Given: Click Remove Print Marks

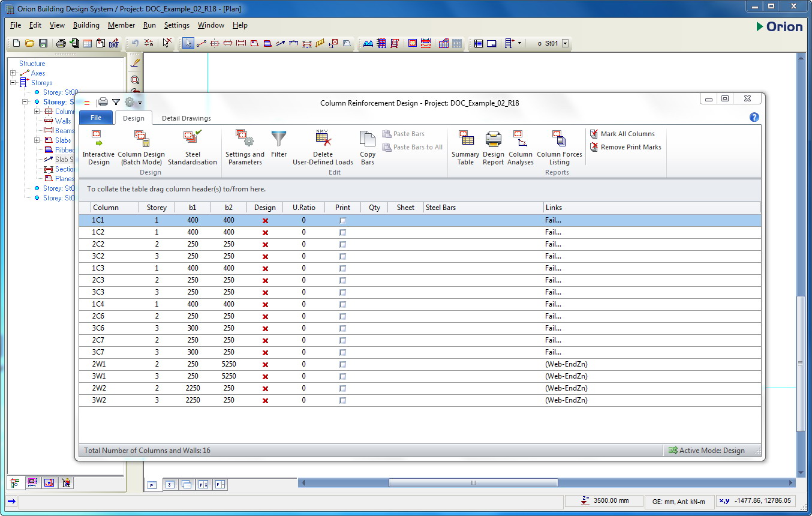Looking at the screenshot, I should [x=625, y=147].
